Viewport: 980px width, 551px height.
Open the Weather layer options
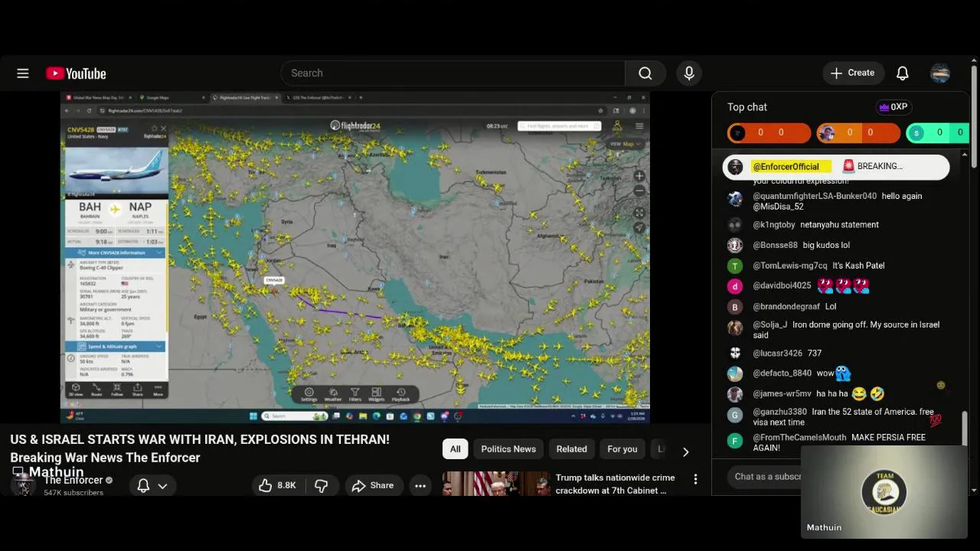pyautogui.click(x=333, y=395)
